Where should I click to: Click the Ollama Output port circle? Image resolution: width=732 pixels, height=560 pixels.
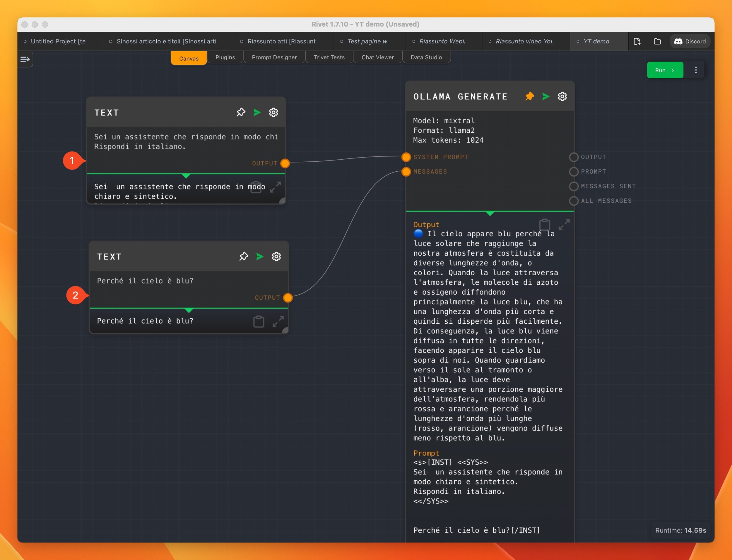coord(574,157)
